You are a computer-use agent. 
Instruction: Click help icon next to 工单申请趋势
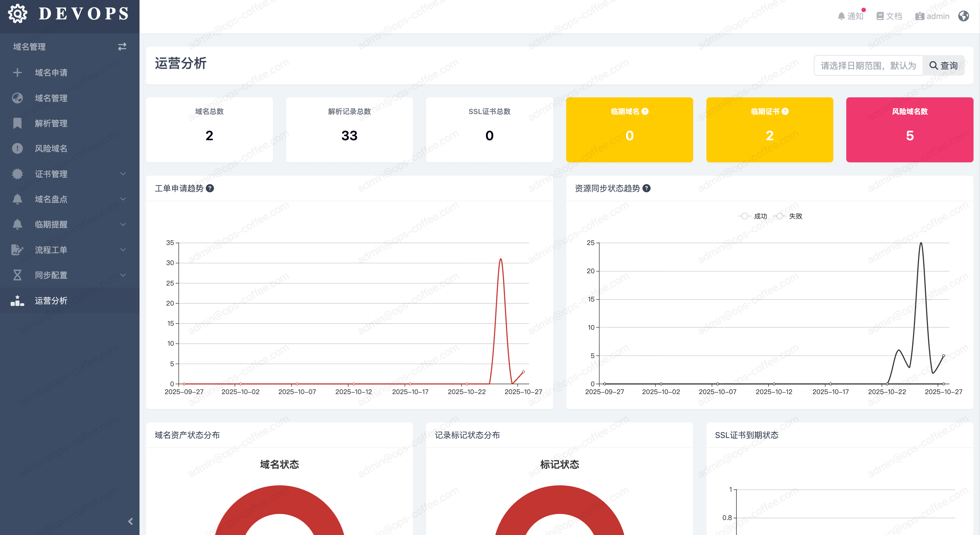point(210,188)
